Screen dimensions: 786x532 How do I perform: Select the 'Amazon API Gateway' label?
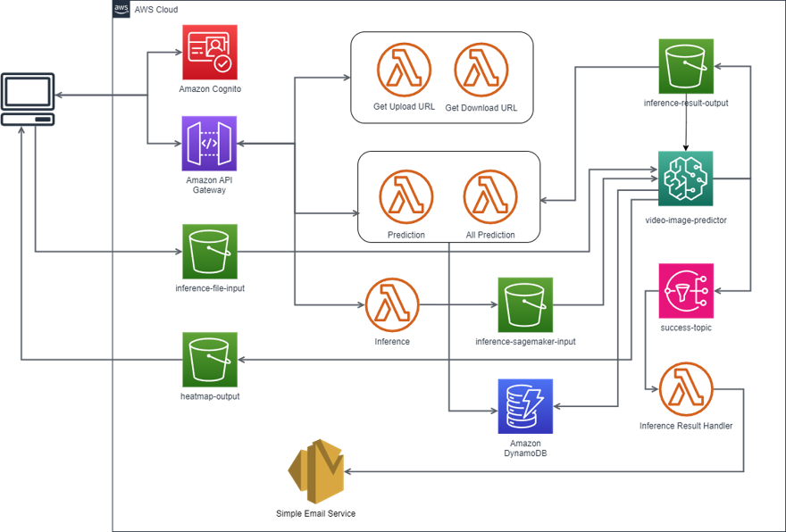209,185
